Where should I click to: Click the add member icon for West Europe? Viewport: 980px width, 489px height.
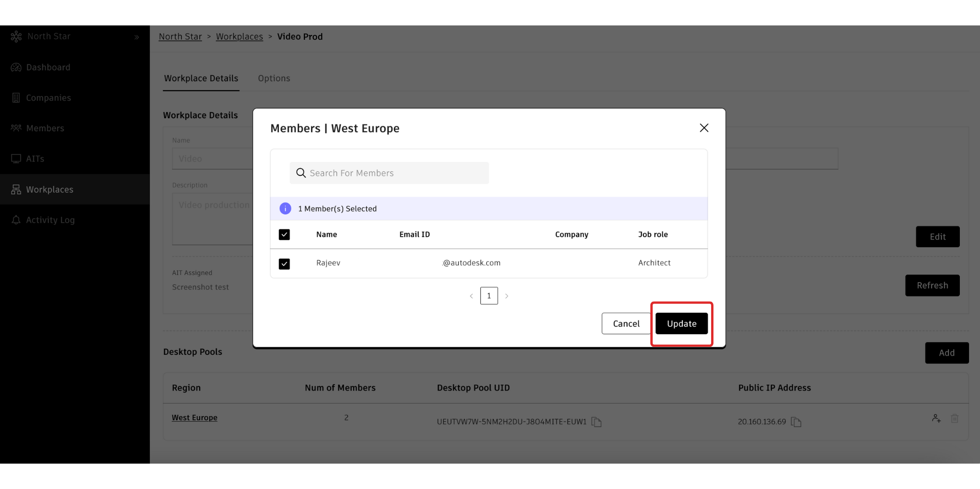point(936,419)
